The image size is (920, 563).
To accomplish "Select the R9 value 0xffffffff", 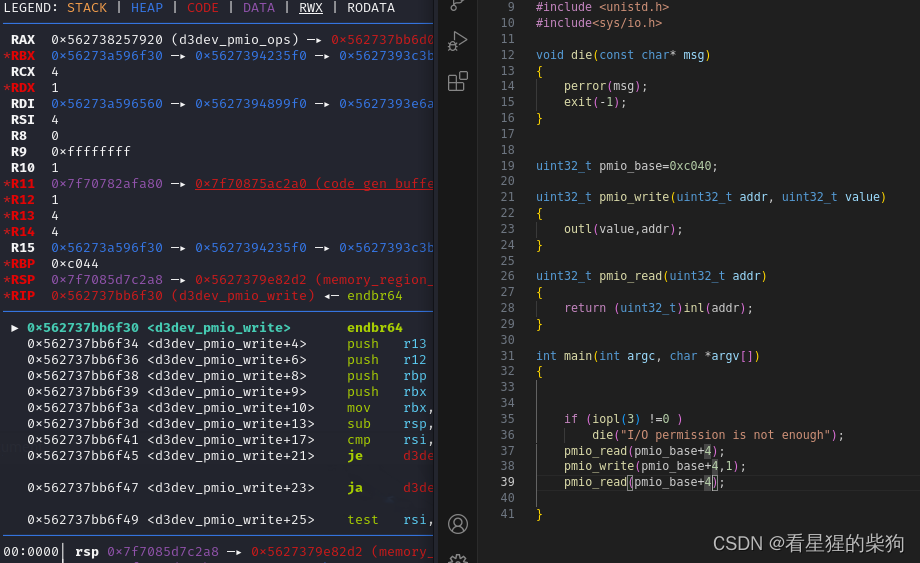I will pos(91,152).
